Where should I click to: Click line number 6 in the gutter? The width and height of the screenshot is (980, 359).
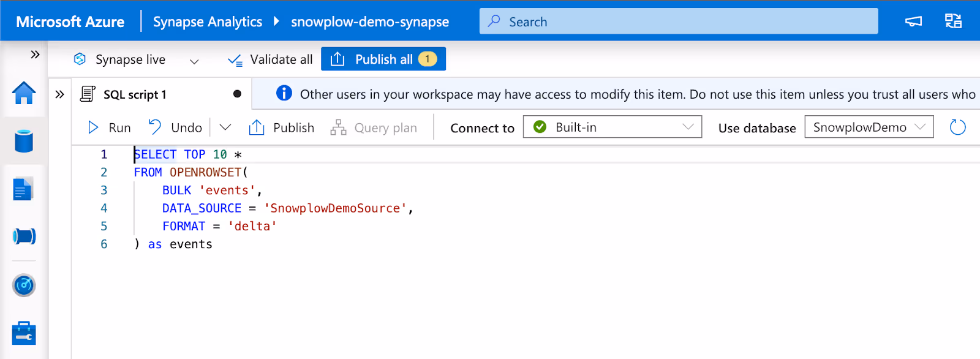pyautogui.click(x=104, y=244)
